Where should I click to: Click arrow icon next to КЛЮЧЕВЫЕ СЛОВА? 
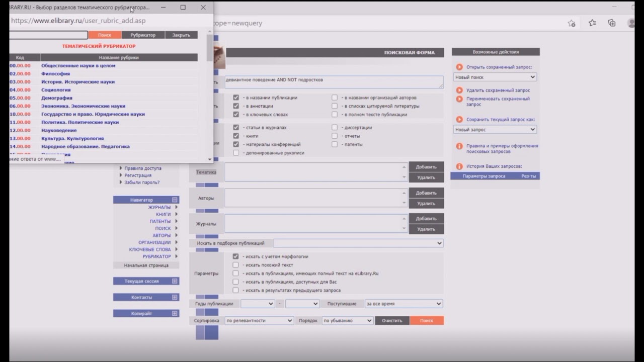point(176,249)
